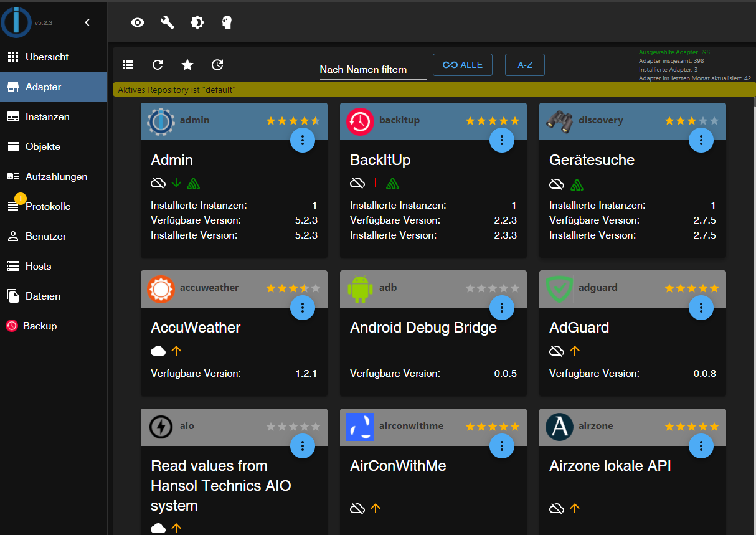This screenshot has height=535, width=756.
Task: Select the Adapter menu item
Action: coord(54,87)
